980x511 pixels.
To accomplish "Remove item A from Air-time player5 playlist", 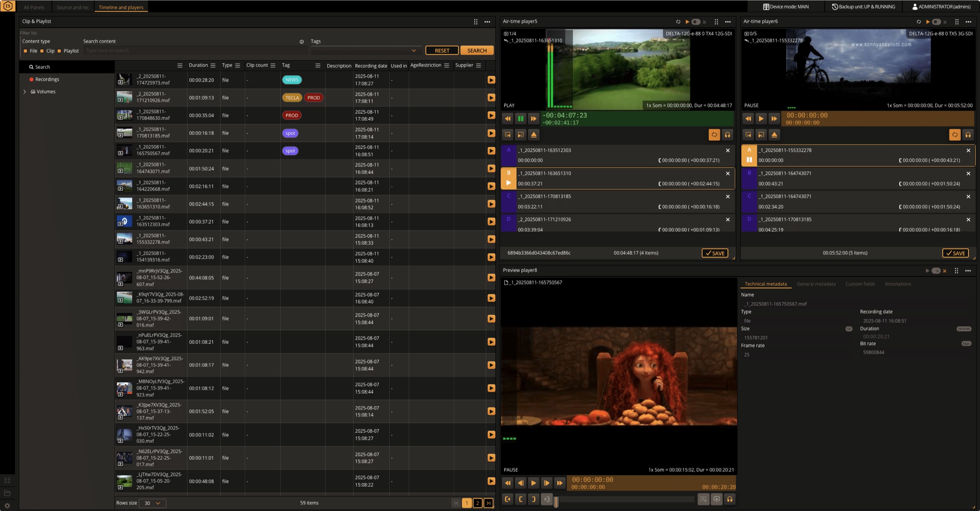I will point(728,151).
